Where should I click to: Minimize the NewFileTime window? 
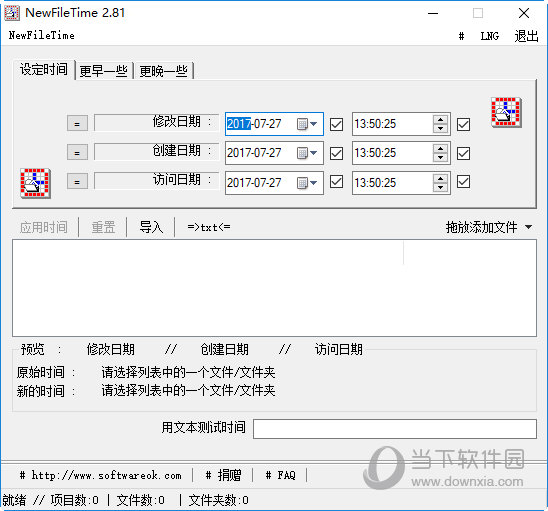433,13
